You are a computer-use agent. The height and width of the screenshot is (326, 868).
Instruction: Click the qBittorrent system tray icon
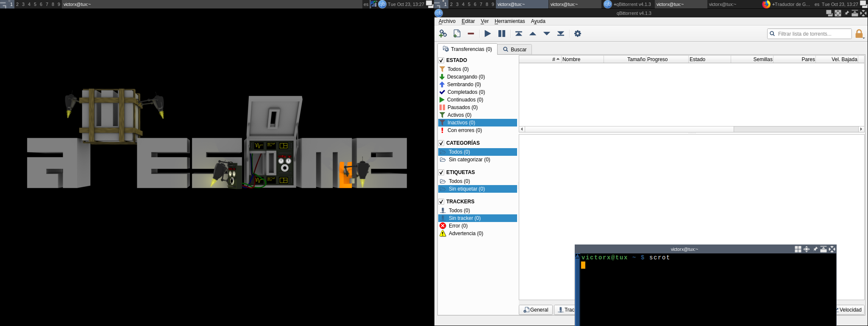click(x=382, y=4)
